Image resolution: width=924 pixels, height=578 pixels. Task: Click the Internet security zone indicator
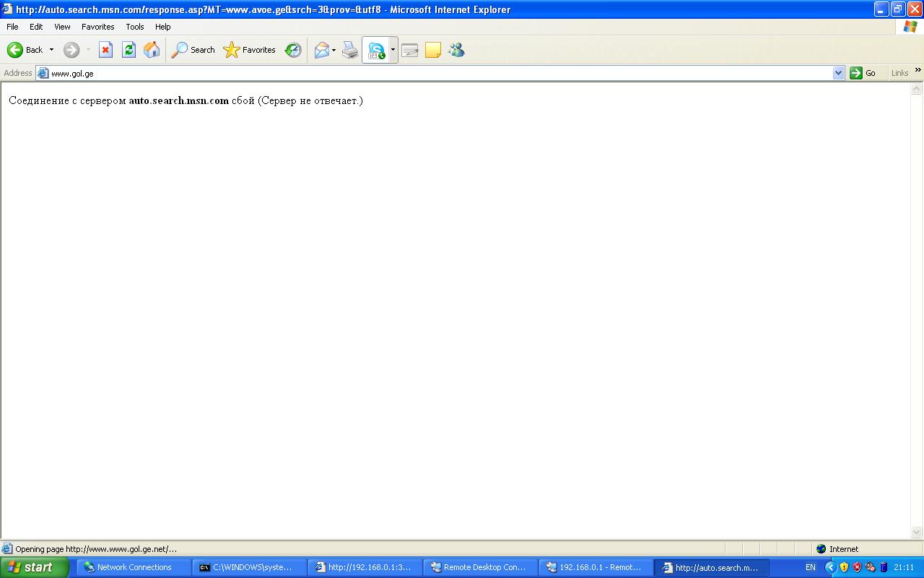(x=837, y=549)
